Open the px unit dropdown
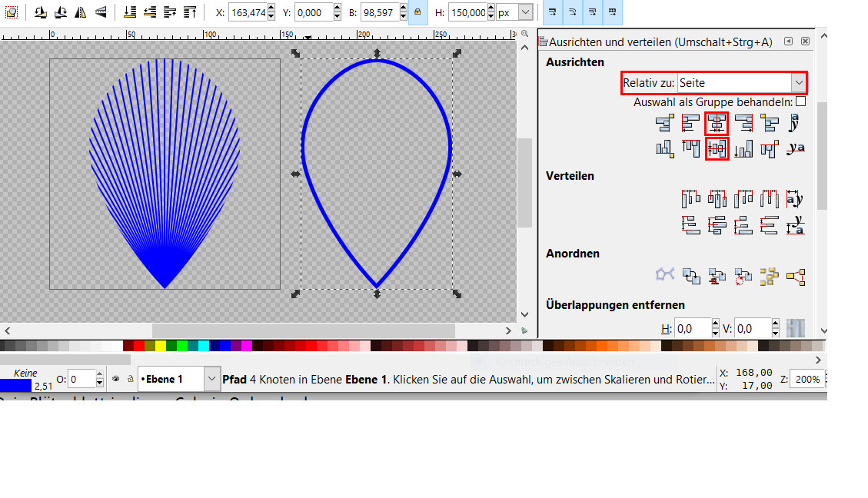The image size is (868, 498). (x=525, y=12)
